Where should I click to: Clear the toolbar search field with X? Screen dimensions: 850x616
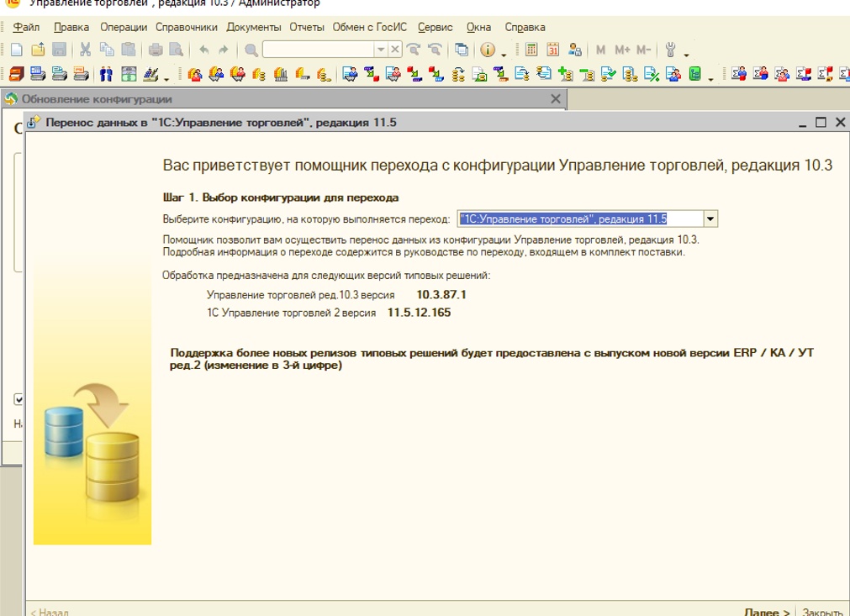coord(395,50)
